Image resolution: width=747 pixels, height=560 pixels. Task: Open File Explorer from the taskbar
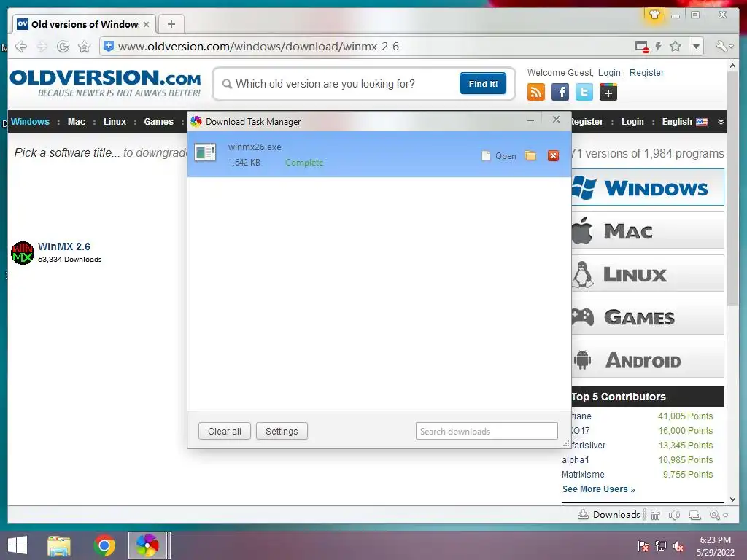coord(59,545)
